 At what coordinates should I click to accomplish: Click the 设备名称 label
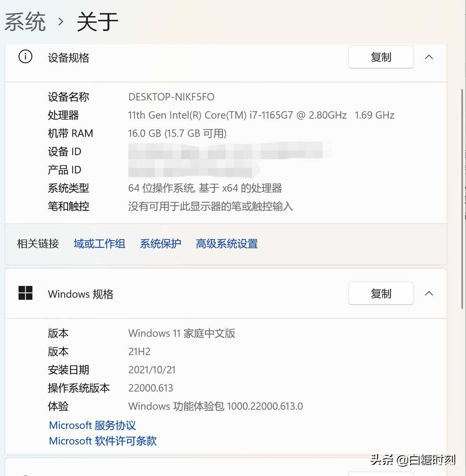pos(69,97)
